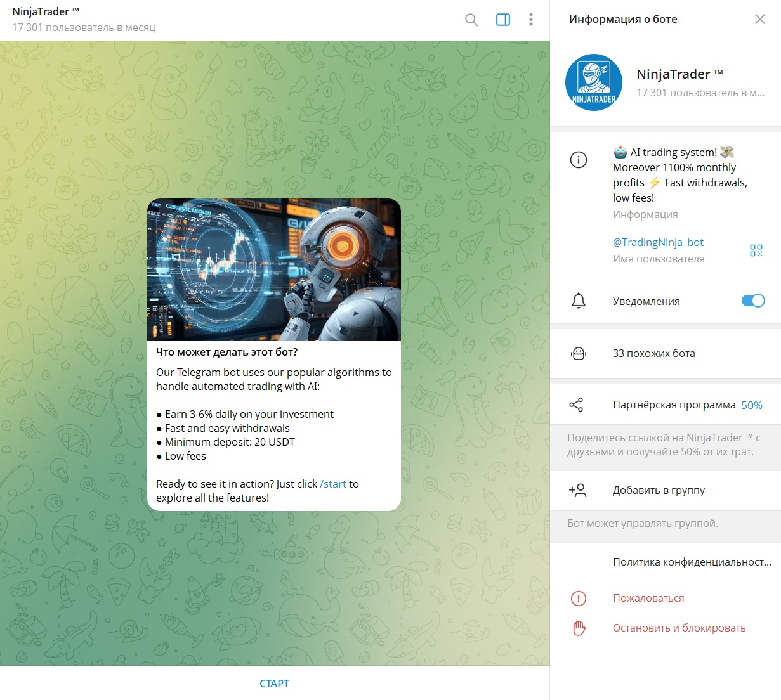Click the Бот может управлять группой note
This screenshot has width=781, height=700.
643,523
